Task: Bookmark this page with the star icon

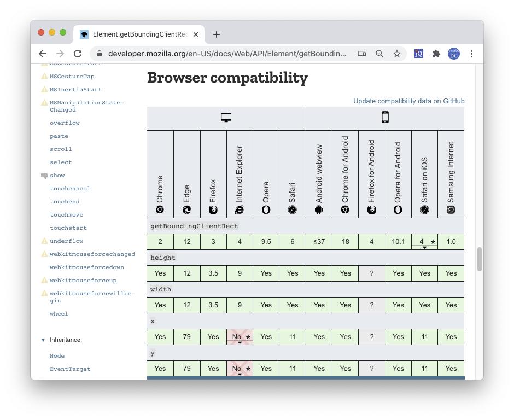Action: [x=397, y=54]
